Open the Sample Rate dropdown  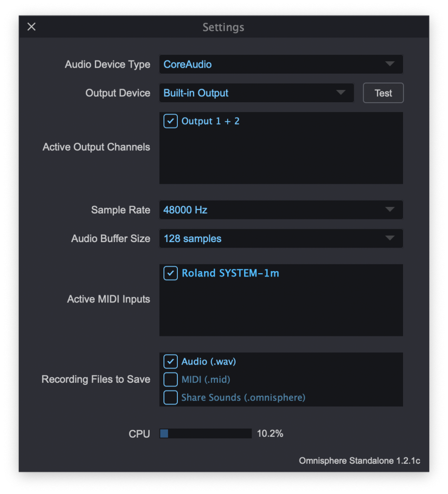pyautogui.click(x=281, y=210)
